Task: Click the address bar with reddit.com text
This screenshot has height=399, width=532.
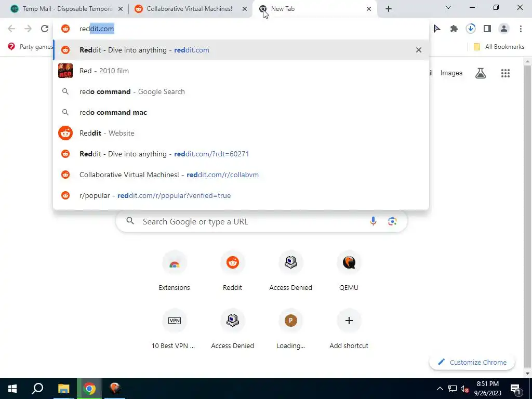Action: click(241, 29)
